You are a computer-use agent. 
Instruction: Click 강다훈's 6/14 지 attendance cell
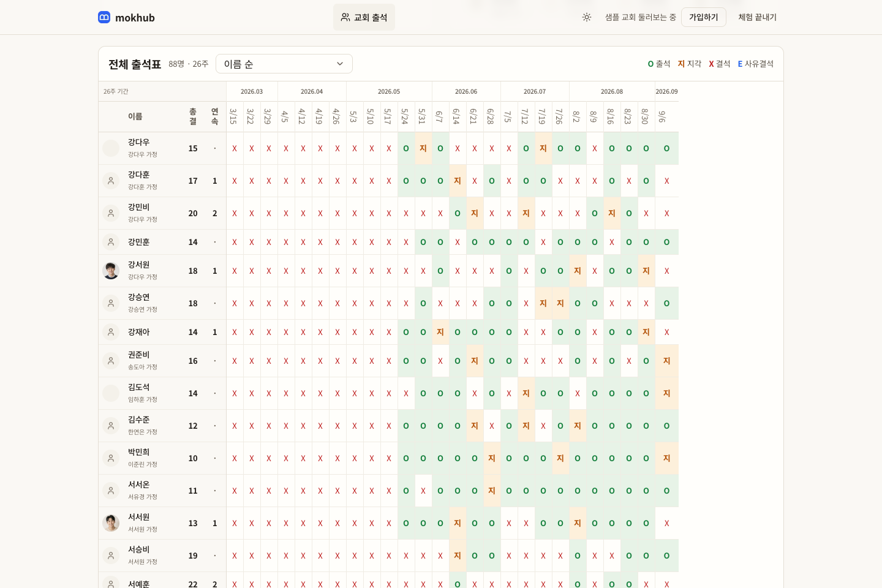coord(458,181)
